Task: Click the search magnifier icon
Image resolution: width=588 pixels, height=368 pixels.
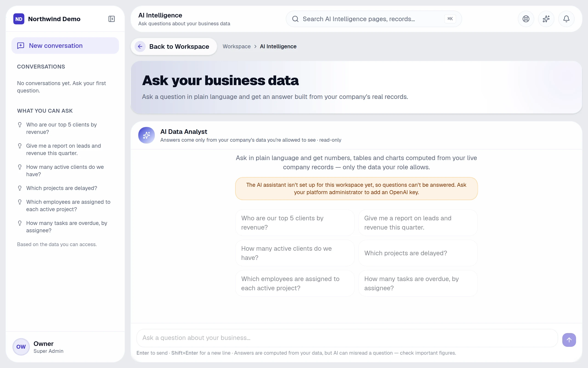Action: (295, 19)
